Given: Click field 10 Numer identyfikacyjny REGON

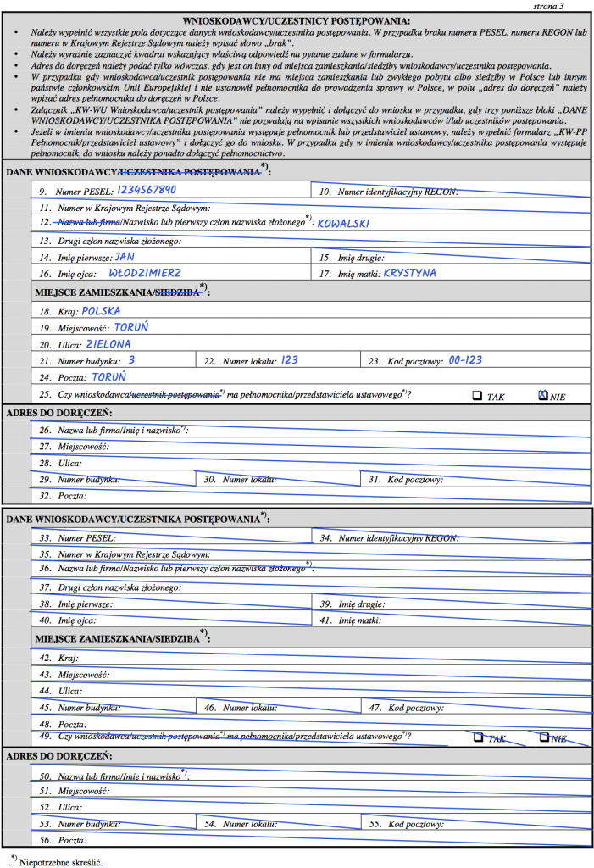Looking at the screenshot, I should point(451,190).
